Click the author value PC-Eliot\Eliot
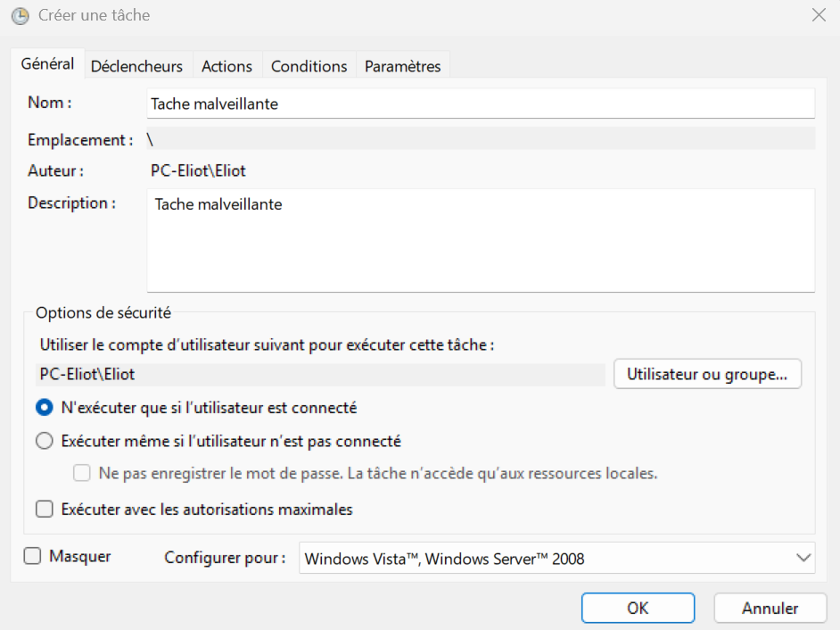Viewport: 840px width, 630px height. [x=198, y=170]
